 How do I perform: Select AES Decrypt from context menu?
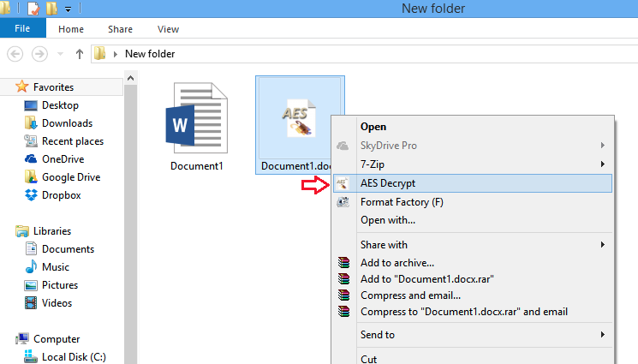point(473,183)
